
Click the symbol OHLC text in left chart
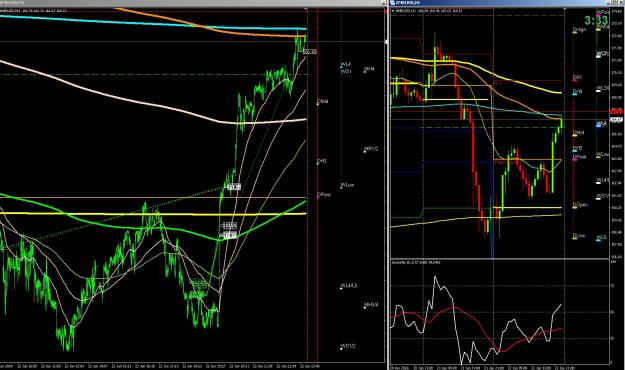coord(33,10)
